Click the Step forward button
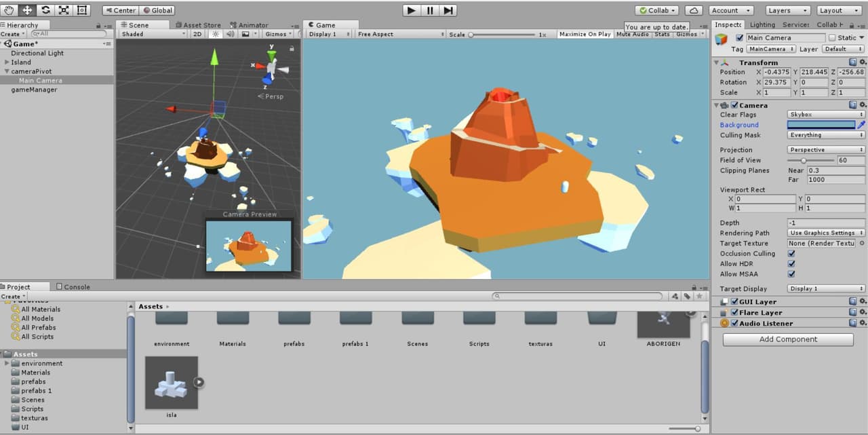The height and width of the screenshot is (435, 868). pos(448,10)
